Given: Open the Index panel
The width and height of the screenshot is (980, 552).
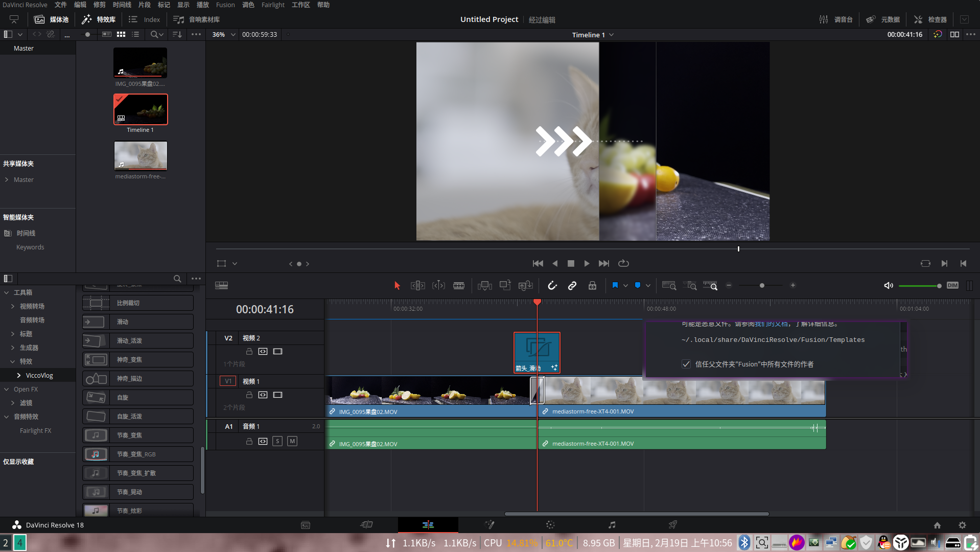Looking at the screenshot, I should 144,19.
